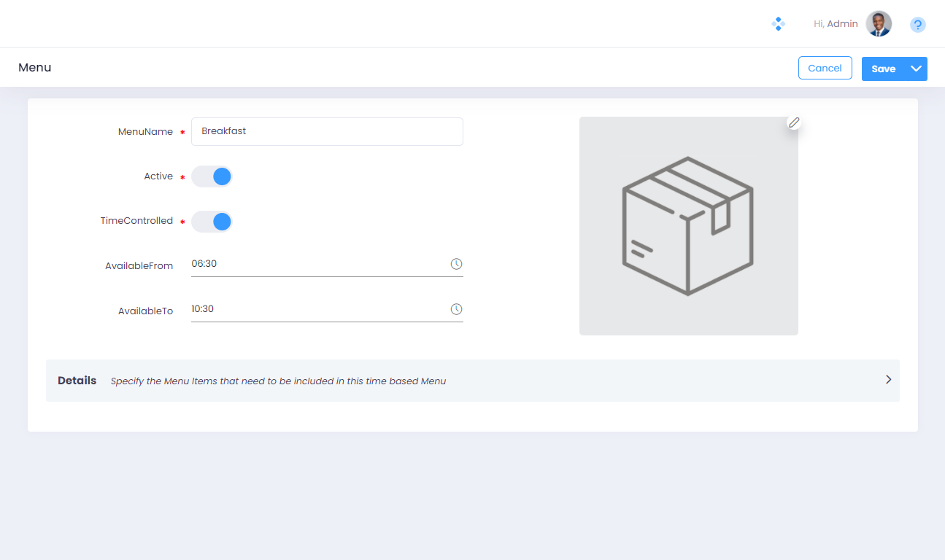This screenshot has width=945, height=560.
Task: Toggle the Active switch off
Action: [x=212, y=176]
